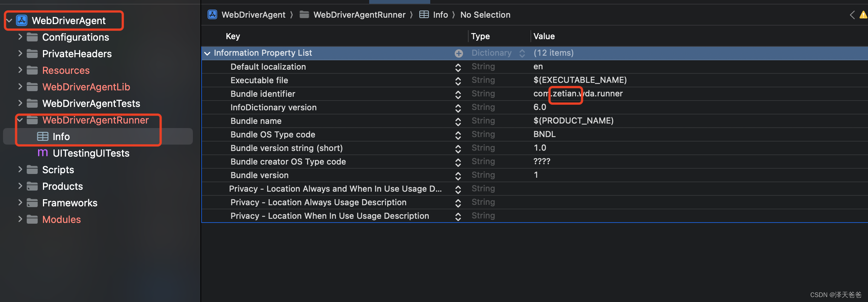The width and height of the screenshot is (868, 302).
Task: Open key stepper for Bundle version
Action: 458,176
